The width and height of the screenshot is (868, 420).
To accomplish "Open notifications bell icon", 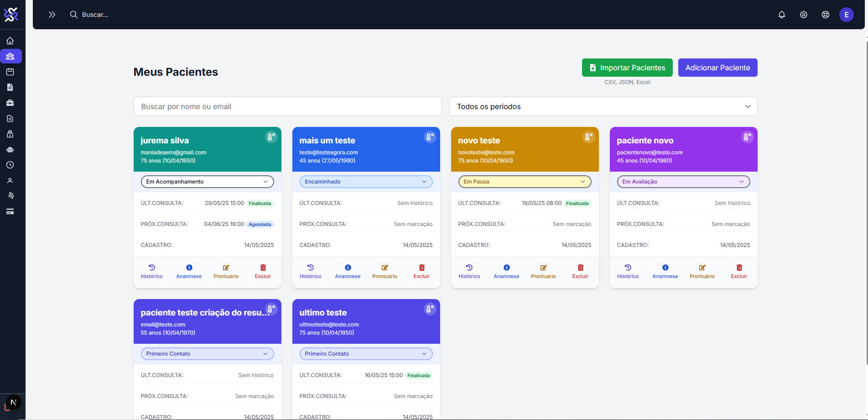I will pyautogui.click(x=782, y=15).
